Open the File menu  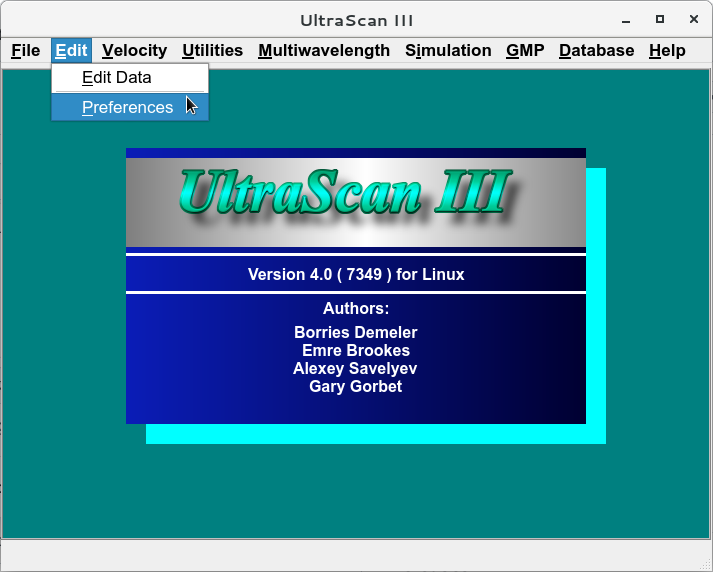25,50
